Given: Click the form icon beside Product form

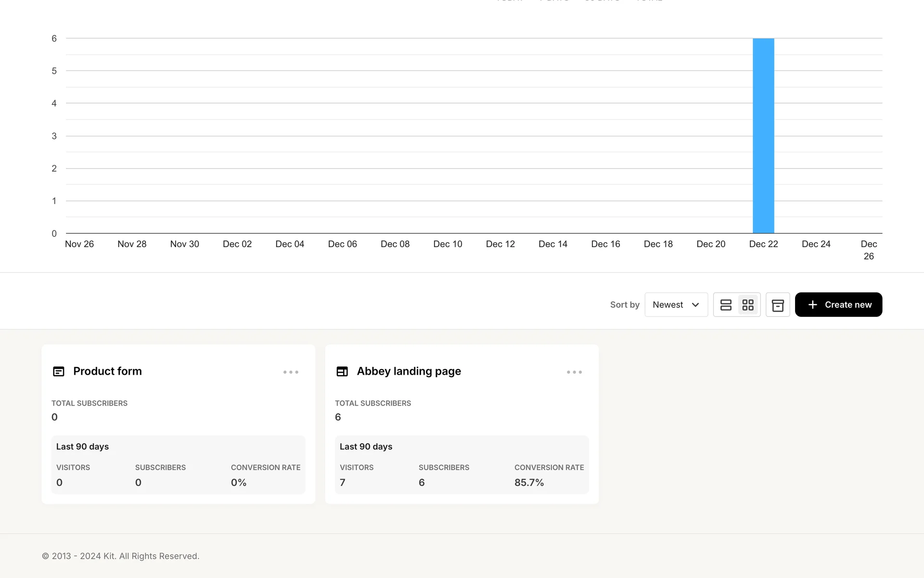Looking at the screenshot, I should (59, 371).
